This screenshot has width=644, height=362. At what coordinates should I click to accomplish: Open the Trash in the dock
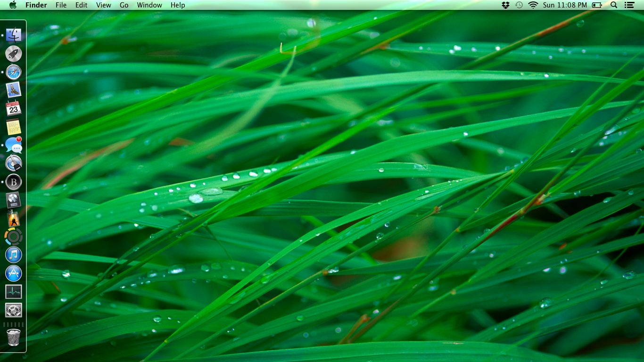pyautogui.click(x=14, y=337)
